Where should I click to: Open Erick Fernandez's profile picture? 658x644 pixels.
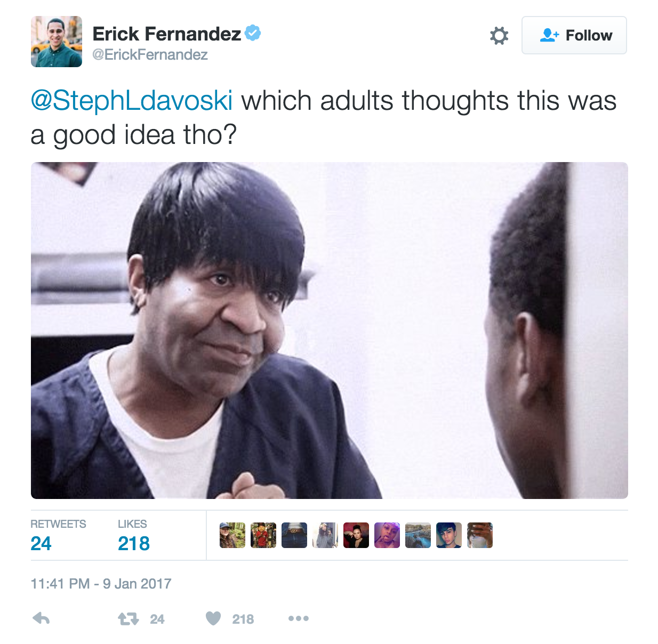click(57, 42)
